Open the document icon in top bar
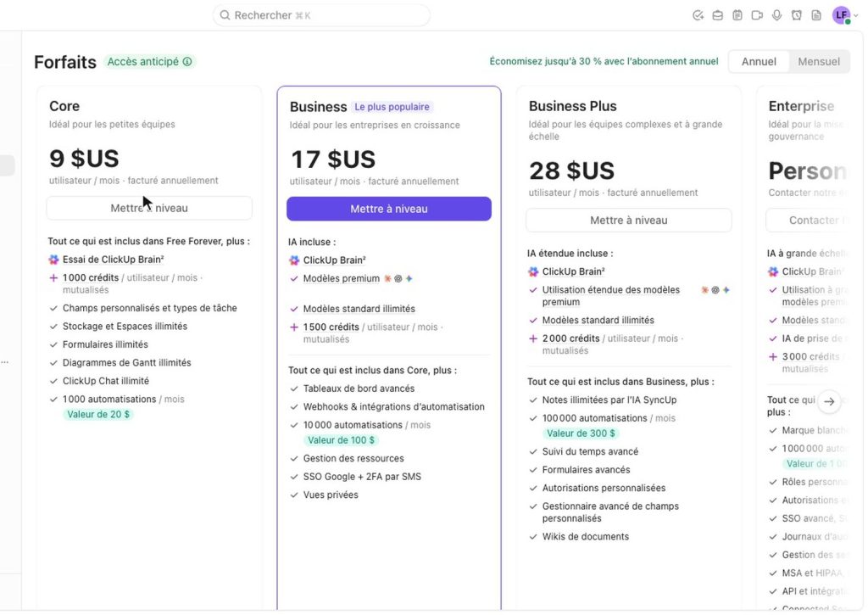This screenshot has height=615, width=868. coord(816,15)
